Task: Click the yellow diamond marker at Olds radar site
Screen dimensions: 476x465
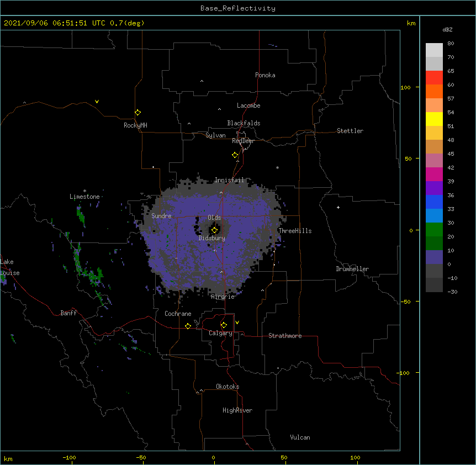Action: [x=214, y=230]
